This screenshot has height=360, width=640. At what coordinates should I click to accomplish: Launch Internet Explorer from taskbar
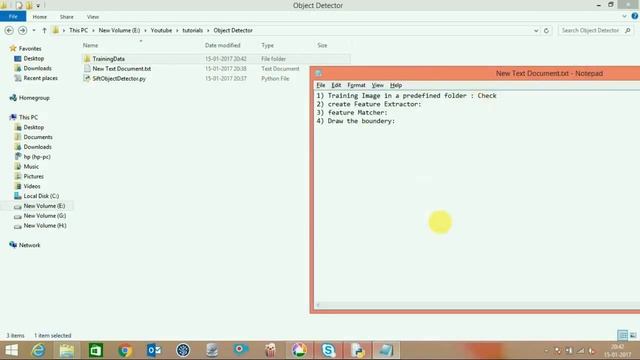(x=38, y=350)
